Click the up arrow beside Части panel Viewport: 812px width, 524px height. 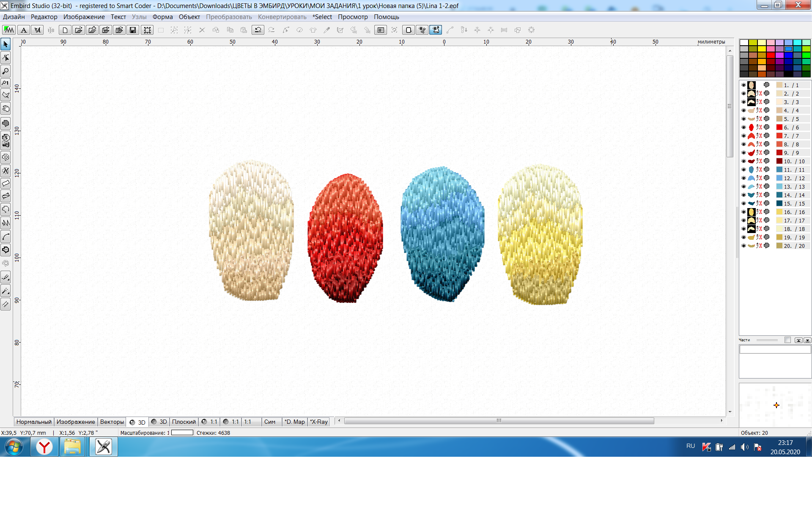click(798, 340)
